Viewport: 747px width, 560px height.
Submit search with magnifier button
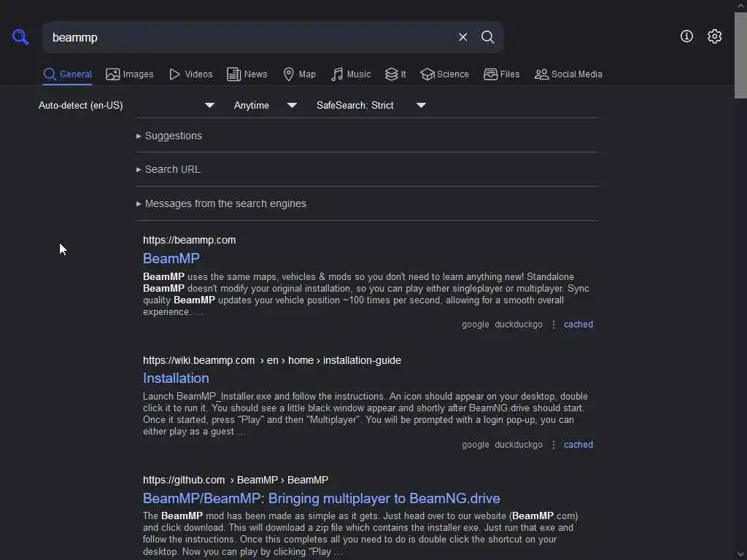point(487,36)
